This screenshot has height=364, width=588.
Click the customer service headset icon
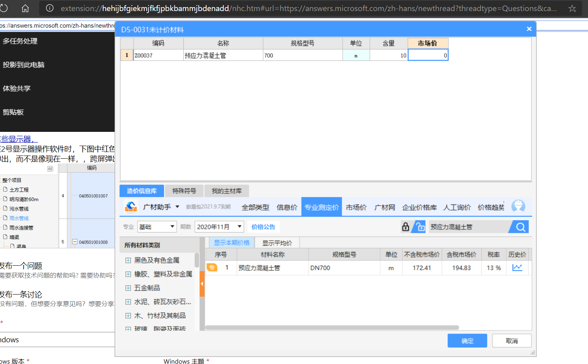[x=518, y=206]
